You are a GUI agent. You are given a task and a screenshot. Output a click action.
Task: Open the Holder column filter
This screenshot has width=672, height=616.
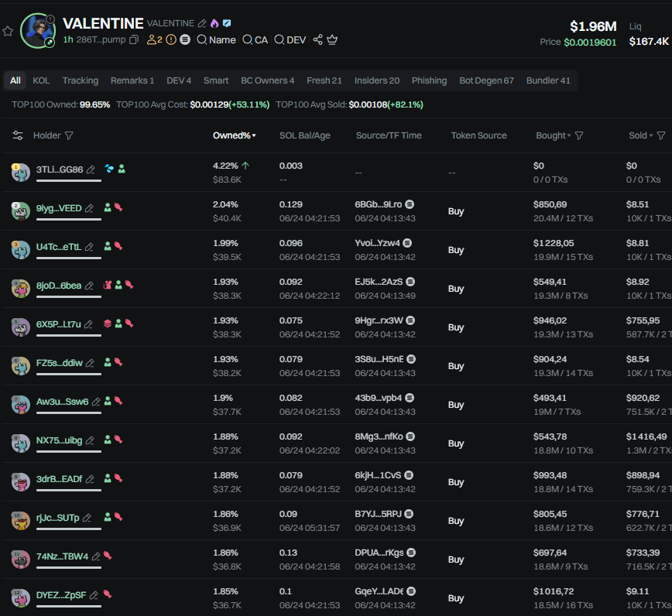[x=69, y=135]
